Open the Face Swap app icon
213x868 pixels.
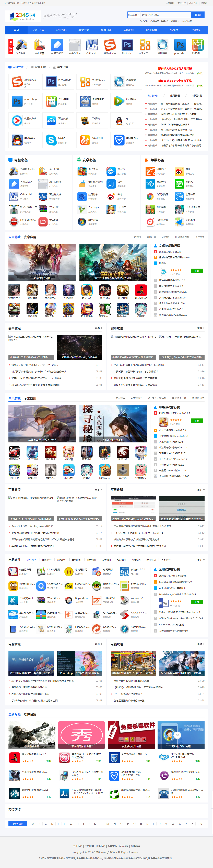tap(150, 221)
